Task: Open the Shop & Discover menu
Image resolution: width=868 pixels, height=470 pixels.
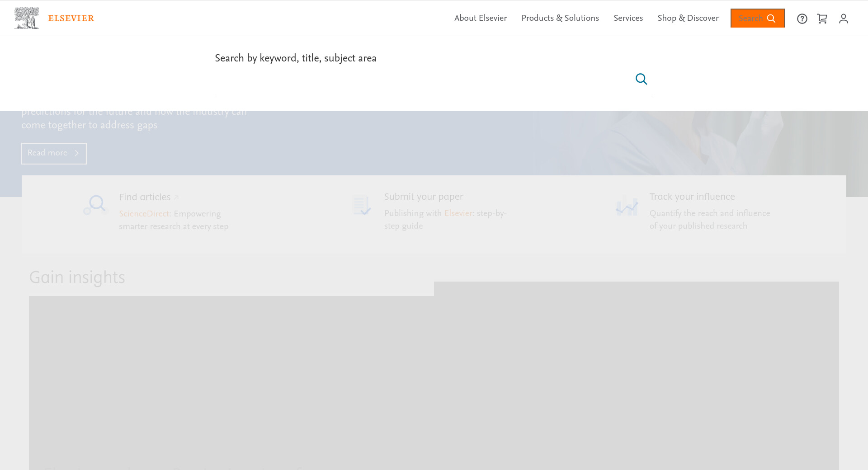Action: point(688,18)
